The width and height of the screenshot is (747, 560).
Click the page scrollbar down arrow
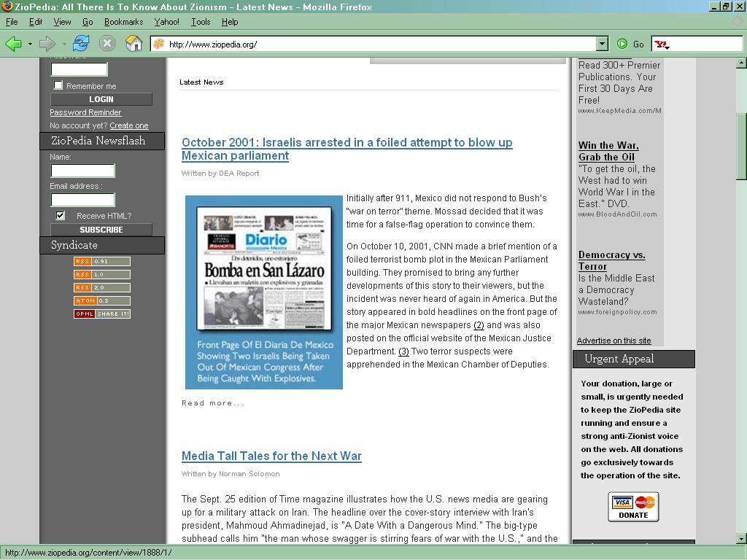[741, 539]
